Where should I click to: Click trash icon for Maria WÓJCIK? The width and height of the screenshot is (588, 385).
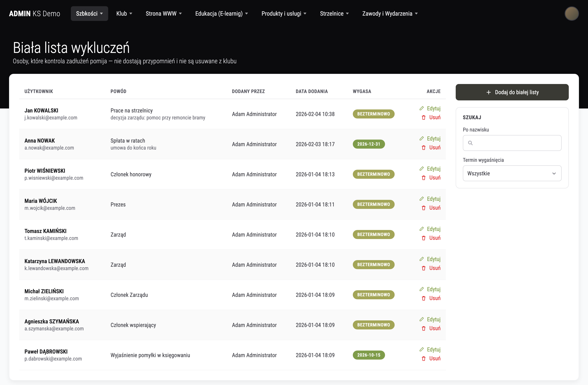pyautogui.click(x=423, y=208)
